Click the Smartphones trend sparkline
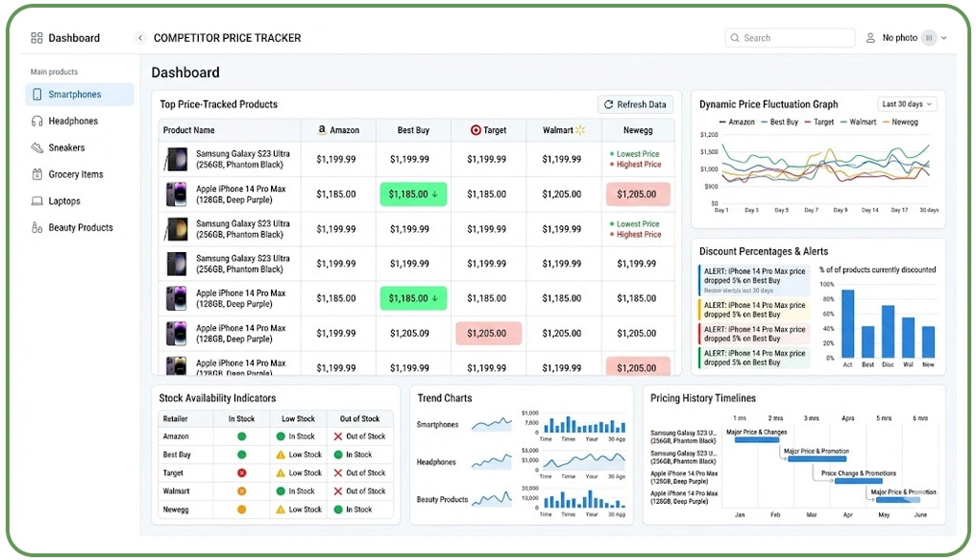This screenshot has width=976, height=560. click(x=492, y=425)
